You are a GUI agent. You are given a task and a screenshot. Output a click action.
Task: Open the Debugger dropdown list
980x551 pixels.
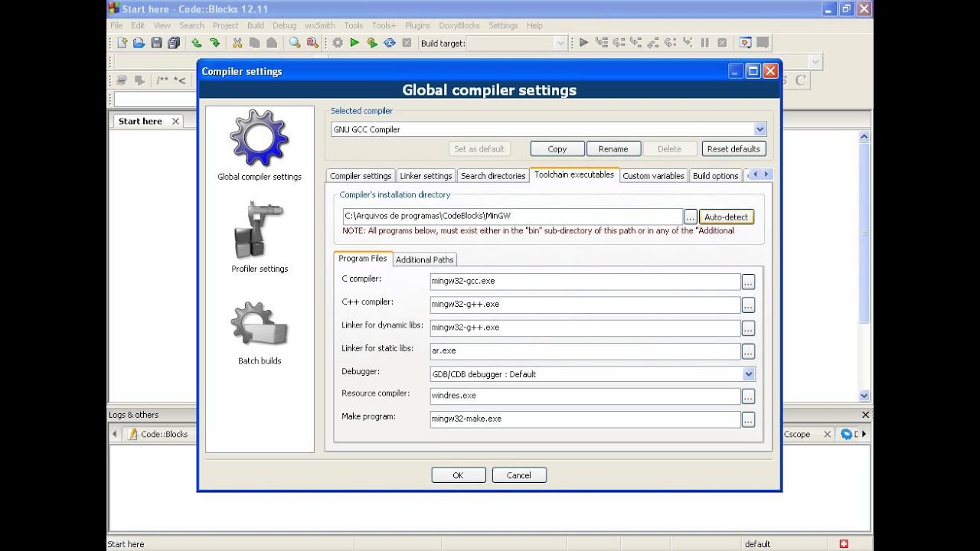pyautogui.click(x=749, y=374)
